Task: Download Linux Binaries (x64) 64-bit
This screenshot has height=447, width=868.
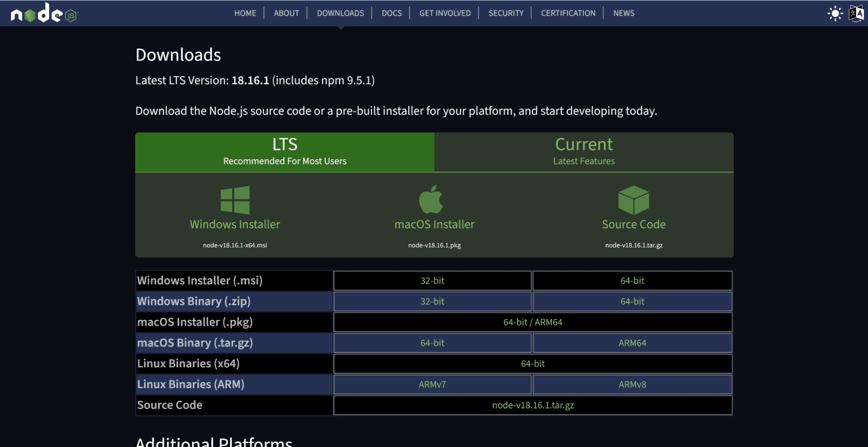Action: point(533,364)
